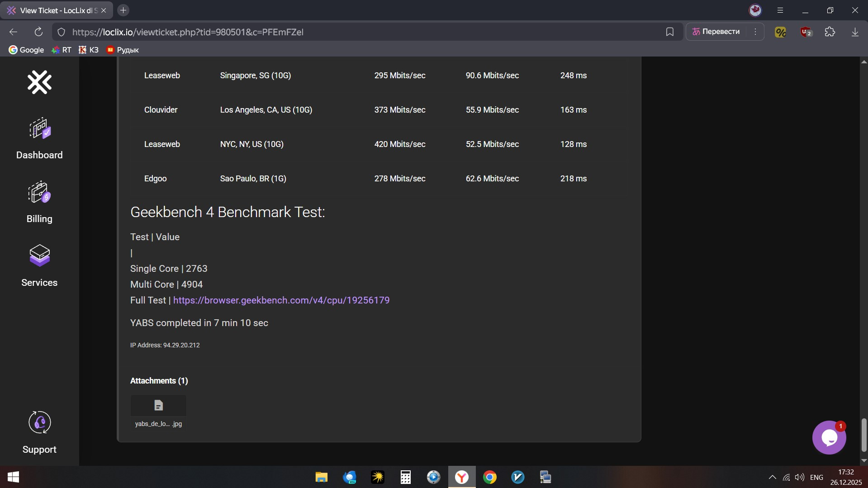Click the YABS completed in 7 min text
The width and height of the screenshot is (868, 488).
[199, 323]
